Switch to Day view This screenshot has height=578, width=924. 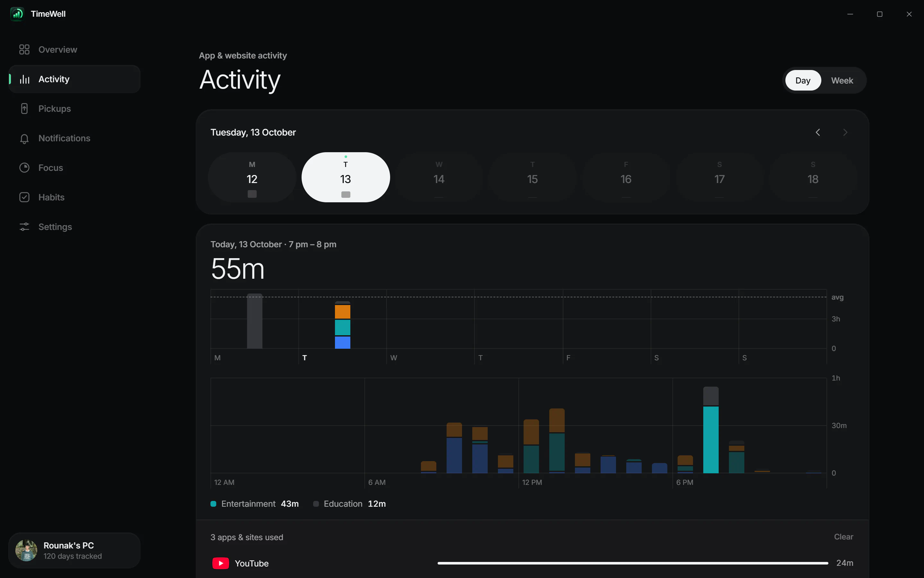pos(803,80)
